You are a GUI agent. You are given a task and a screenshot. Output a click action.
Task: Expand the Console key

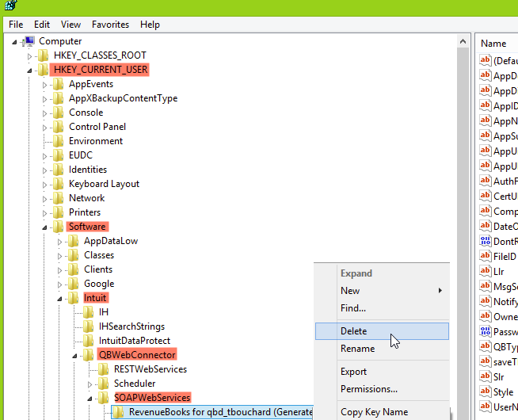pos(44,113)
